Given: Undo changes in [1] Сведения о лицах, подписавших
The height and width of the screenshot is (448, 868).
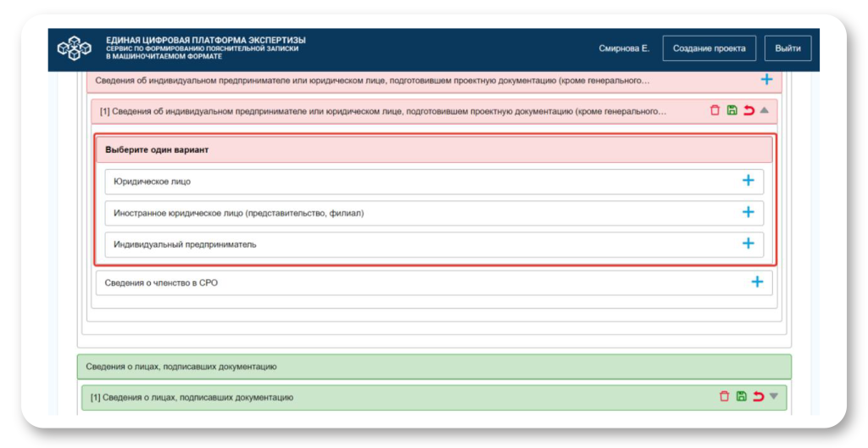Looking at the screenshot, I should coord(759,396).
